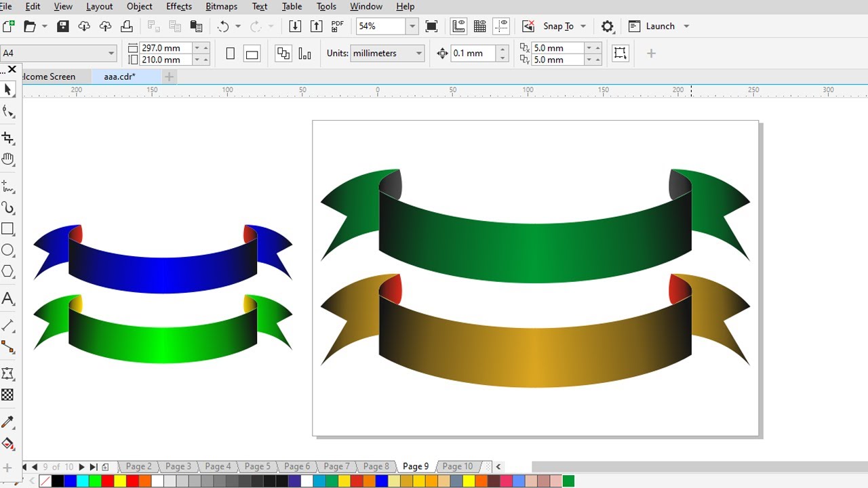Pick the cyan palette swatch

82,481
